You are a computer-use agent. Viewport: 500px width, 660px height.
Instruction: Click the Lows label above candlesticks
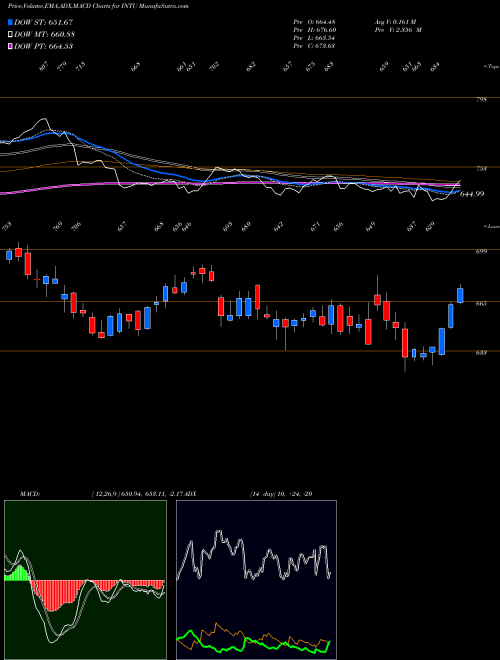coord(491,226)
